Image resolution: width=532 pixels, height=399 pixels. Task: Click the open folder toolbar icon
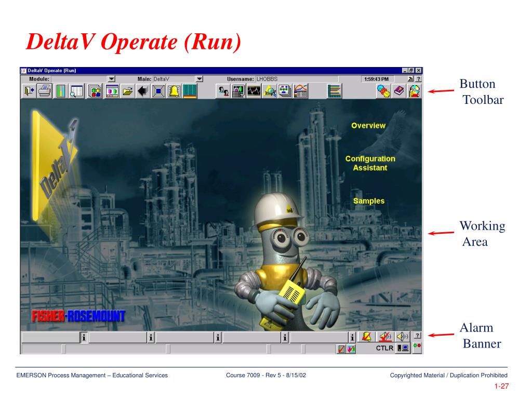128,91
